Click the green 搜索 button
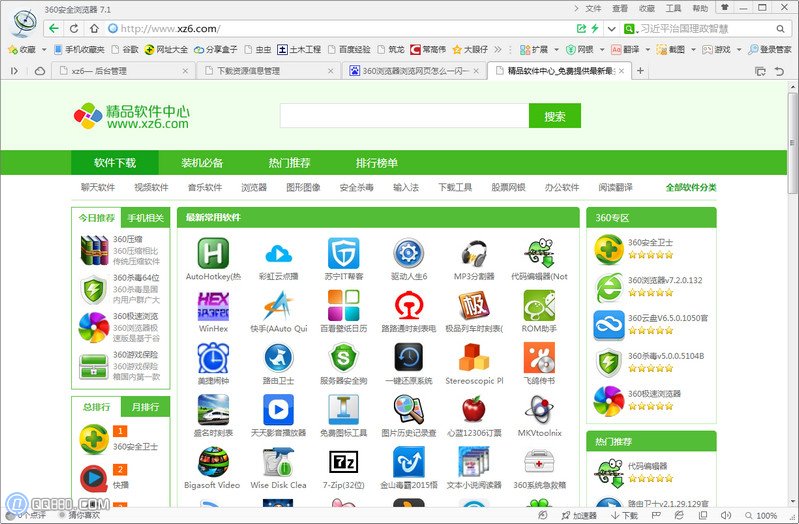 click(554, 116)
